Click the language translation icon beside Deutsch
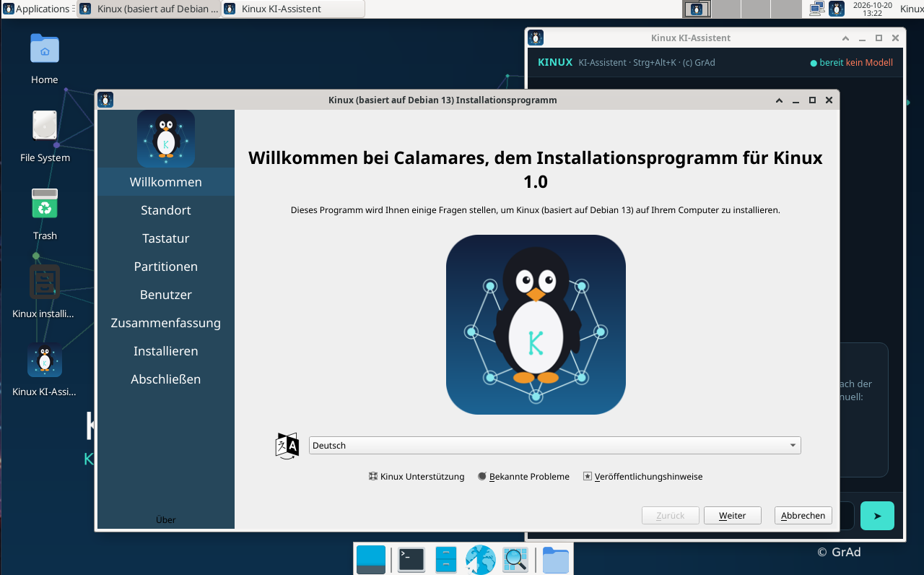Viewport: 924px width, 575px height. [287, 446]
